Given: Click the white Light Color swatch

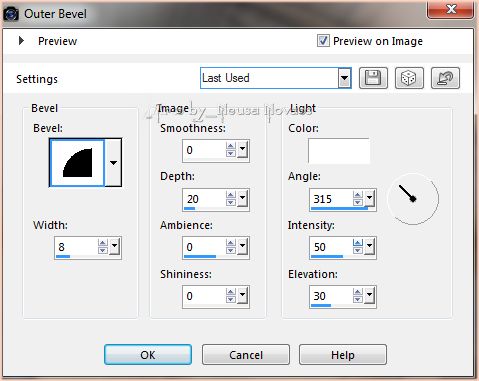Looking at the screenshot, I should 339,151.
